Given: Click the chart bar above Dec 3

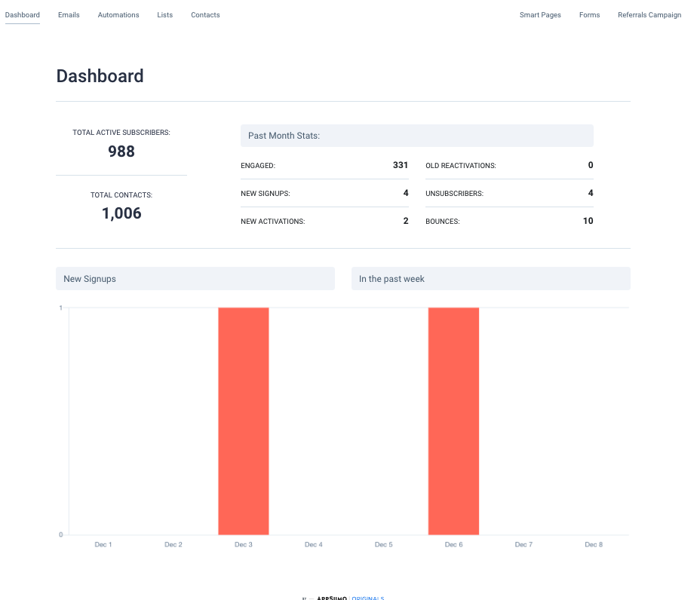Looking at the screenshot, I should pos(243,420).
